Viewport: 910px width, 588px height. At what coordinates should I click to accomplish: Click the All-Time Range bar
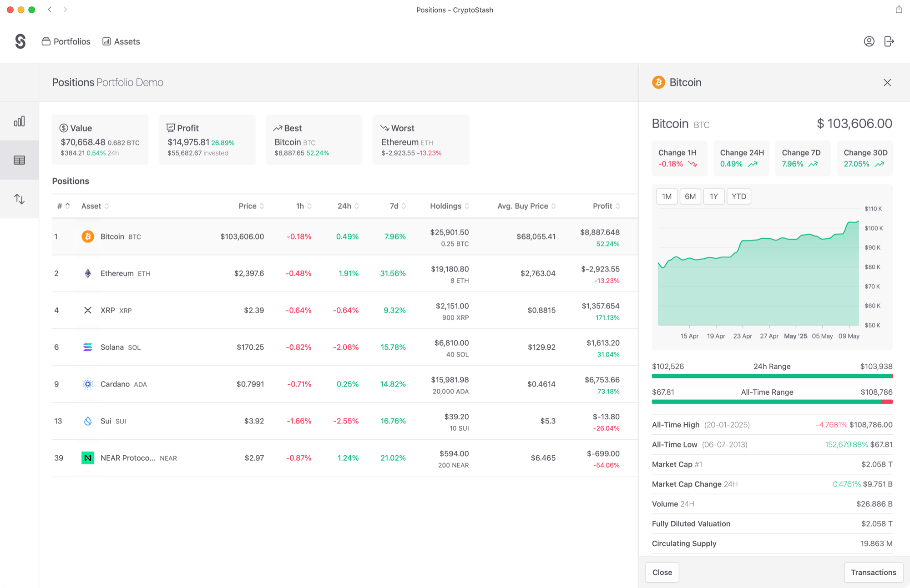772,402
